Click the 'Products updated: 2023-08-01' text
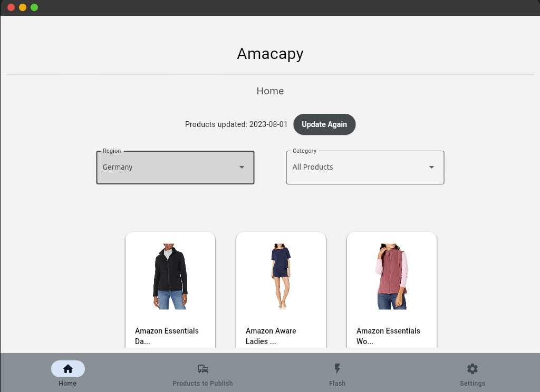 236,124
